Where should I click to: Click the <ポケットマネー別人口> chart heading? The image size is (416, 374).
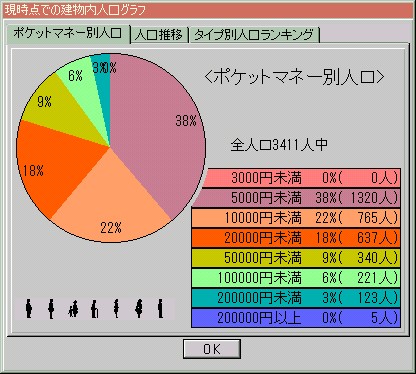pyautogui.click(x=294, y=77)
